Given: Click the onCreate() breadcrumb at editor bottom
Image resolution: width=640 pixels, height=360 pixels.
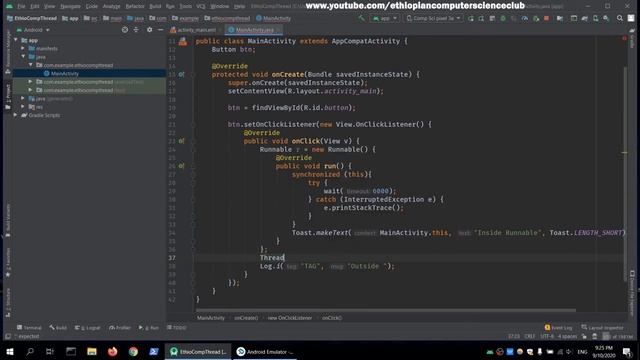Looking at the screenshot, I should [x=246, y=318].
